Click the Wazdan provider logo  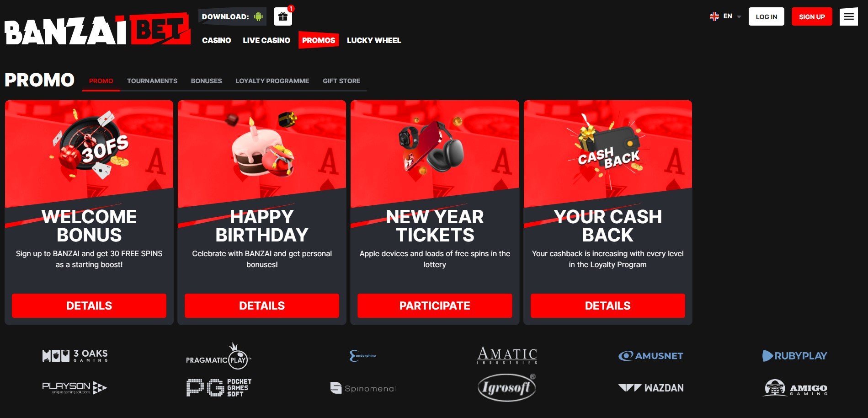tap(651, 388)
